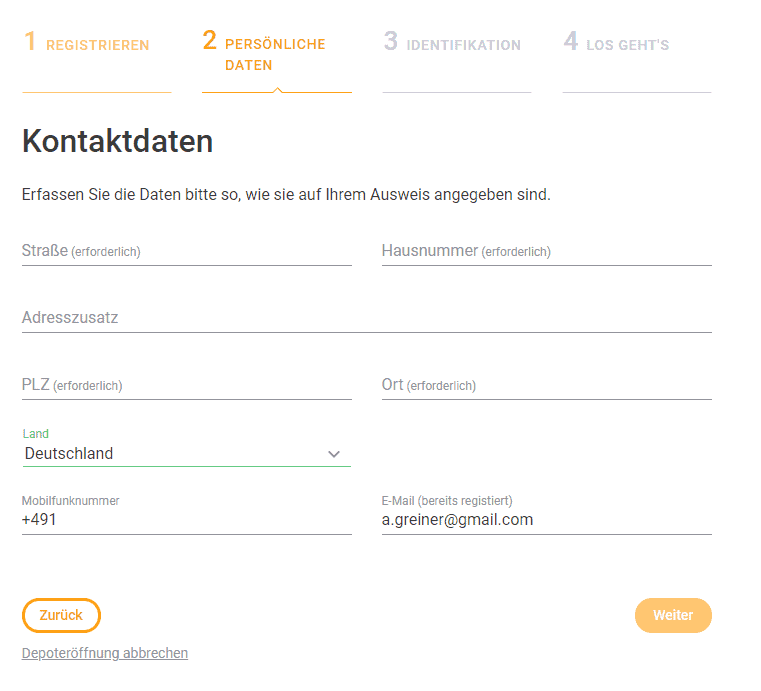761x691 pixels.
Task: Select the Deutschland country combo box
Action: 186,454
